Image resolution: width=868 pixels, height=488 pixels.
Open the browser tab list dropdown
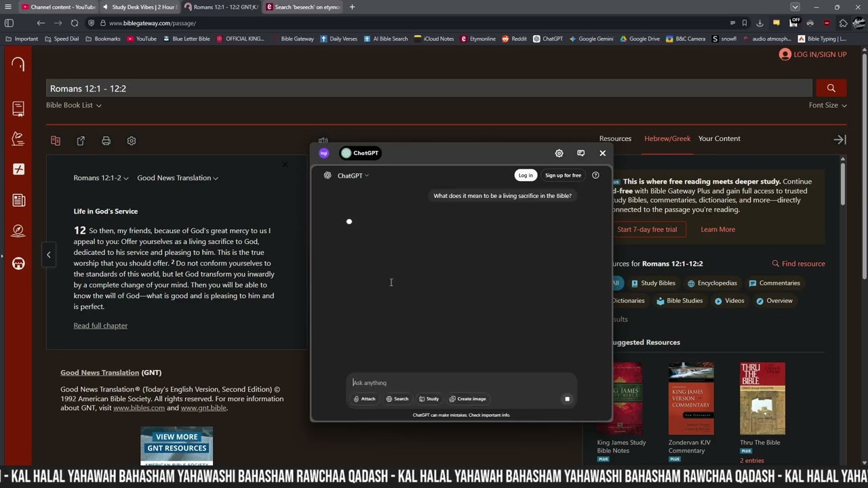(795, 7)
